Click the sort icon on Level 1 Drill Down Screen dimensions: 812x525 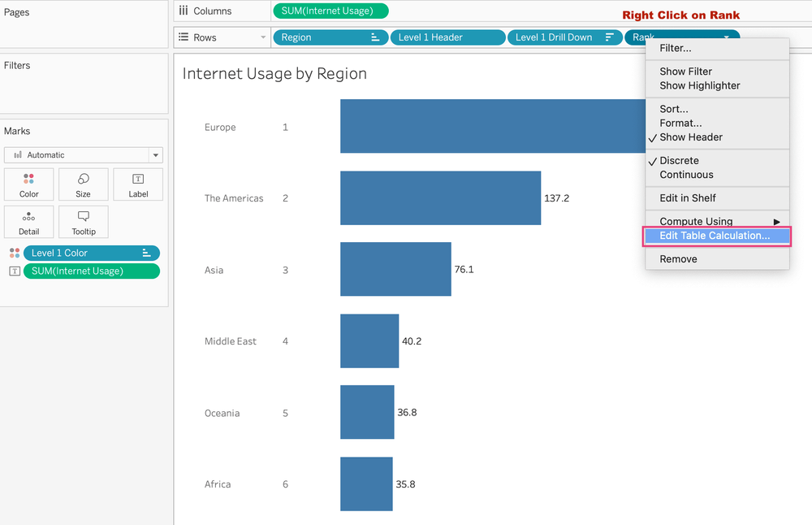(611, 37)
